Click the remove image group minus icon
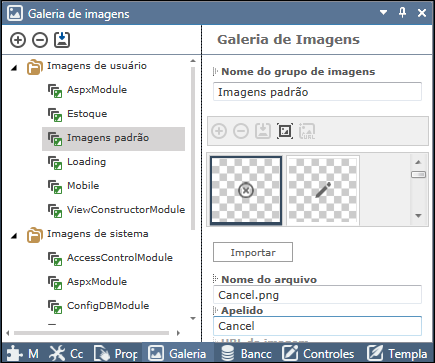The height and width of the screenshot is (363, 435). (x=40, y=40)
